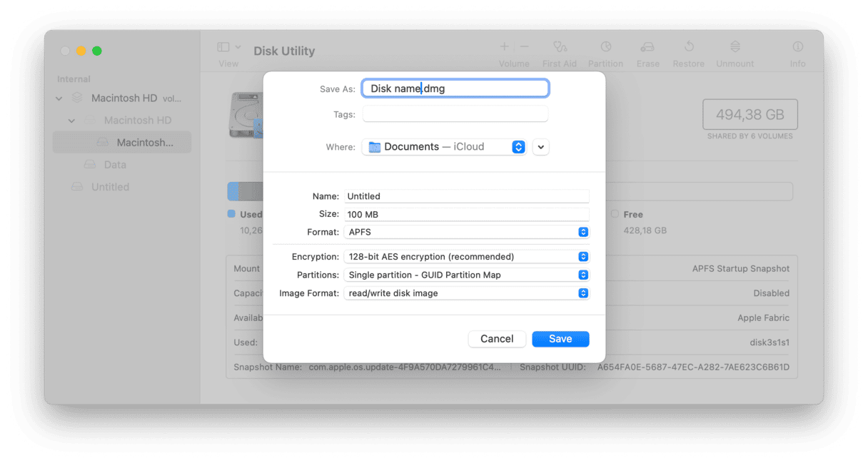This screenshot has width=868, height=463.
Task: Click the Erase toolbar icon
Action: coord(647,47)
